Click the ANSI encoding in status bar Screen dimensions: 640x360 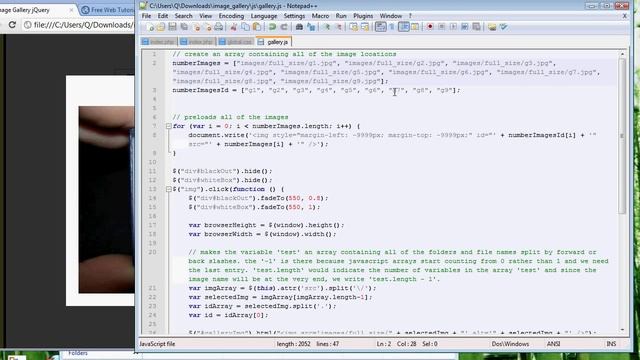[553, 344]
